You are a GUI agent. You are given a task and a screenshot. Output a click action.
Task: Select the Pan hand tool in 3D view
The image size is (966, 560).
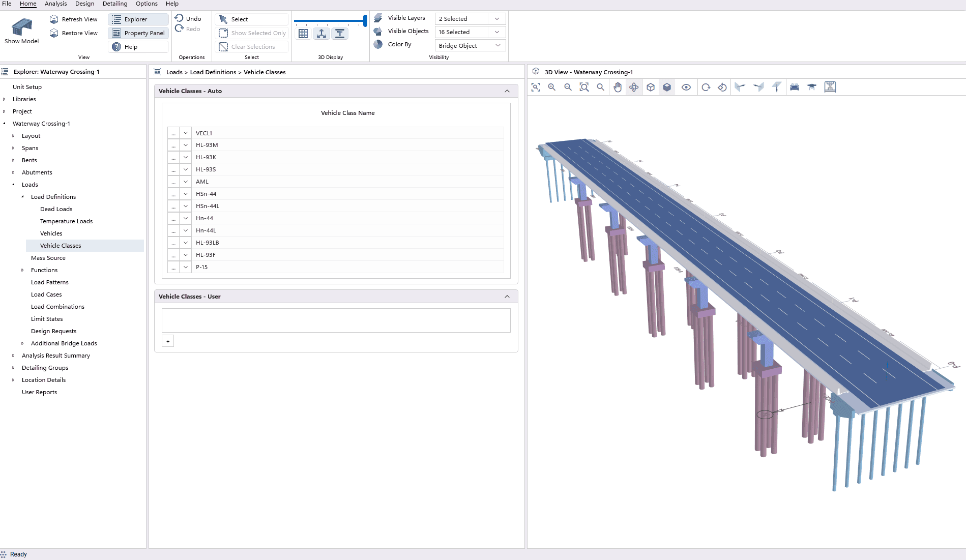point(618,87)
